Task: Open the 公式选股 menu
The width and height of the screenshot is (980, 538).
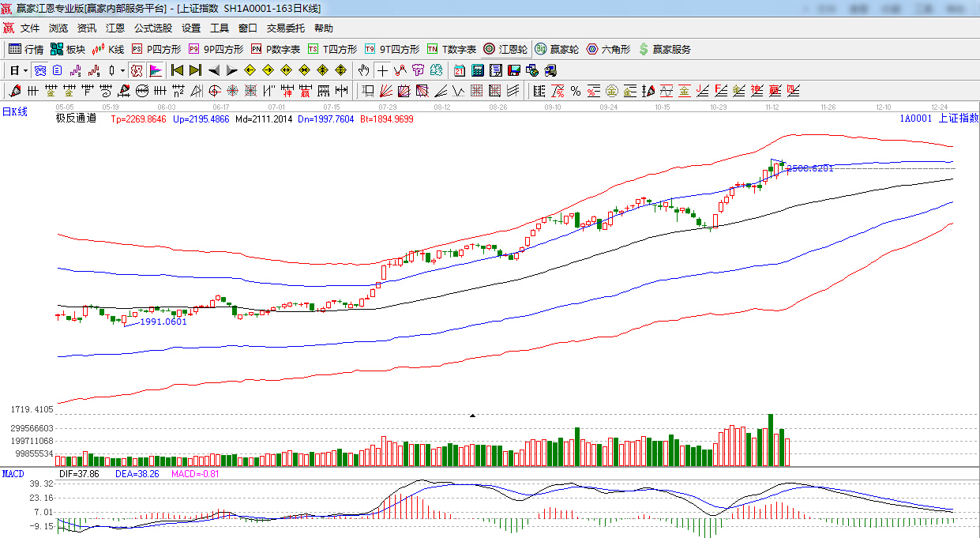Action: (x=152, y=28)
